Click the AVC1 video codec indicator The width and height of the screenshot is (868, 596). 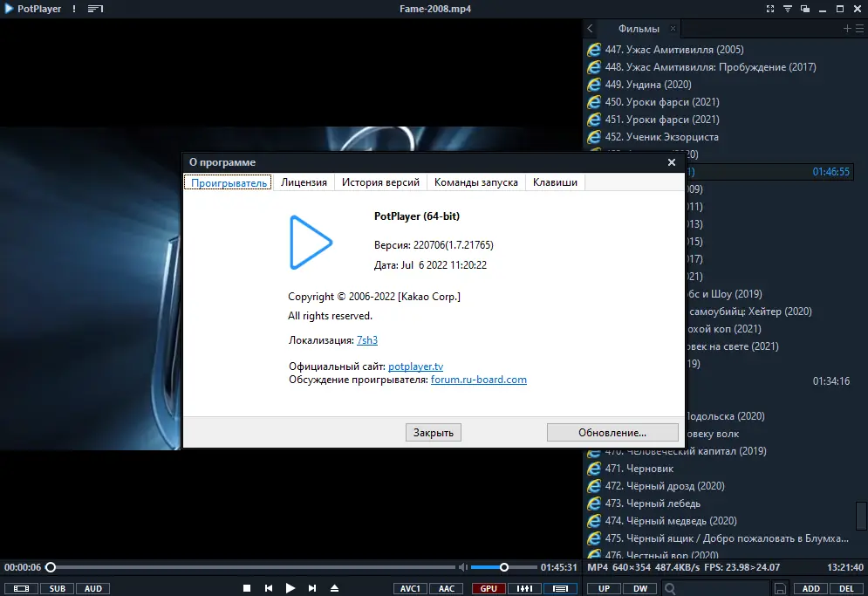click(x=410, y=588)
